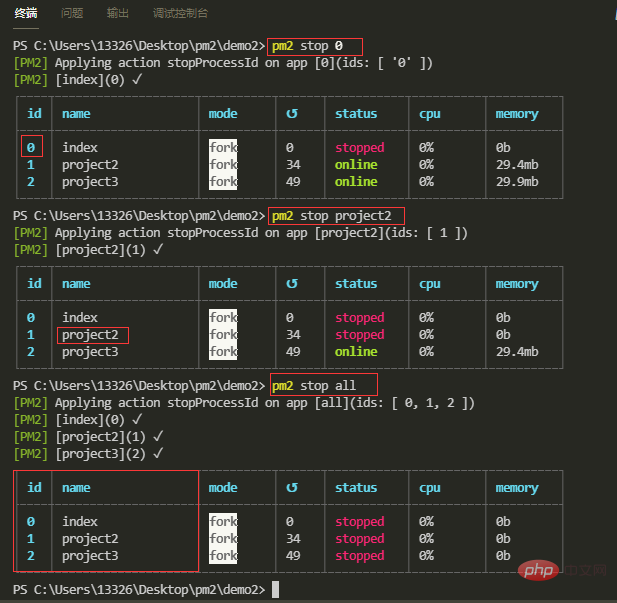
Task: Click '[PM2] [index](0) ✓' line under stop 0
Action: 78,80
